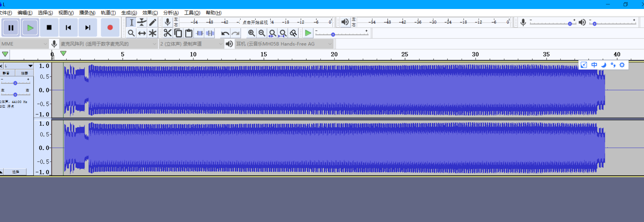Open the 帮助(H) menu
Viewport: 644px width, 222px height.
coord(213,13)
